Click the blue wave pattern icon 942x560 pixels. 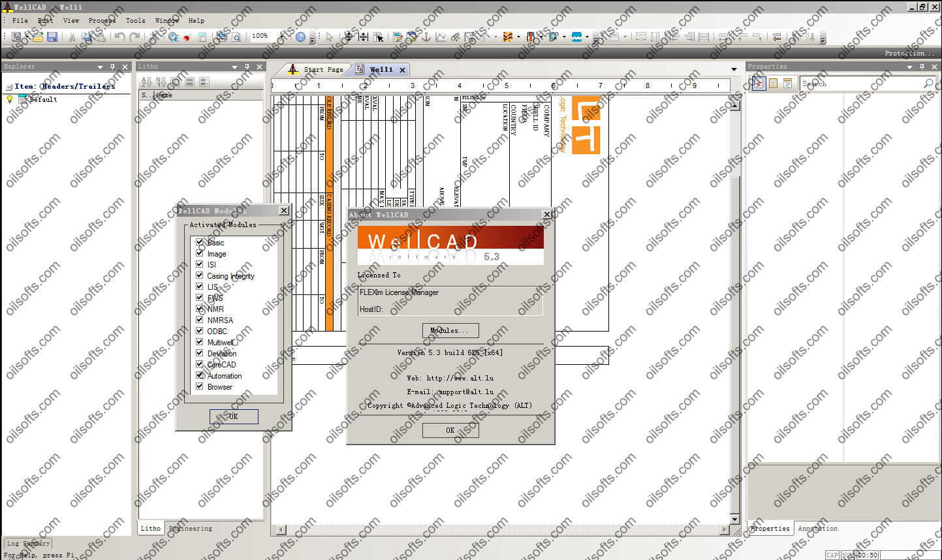tap(576, 37)
